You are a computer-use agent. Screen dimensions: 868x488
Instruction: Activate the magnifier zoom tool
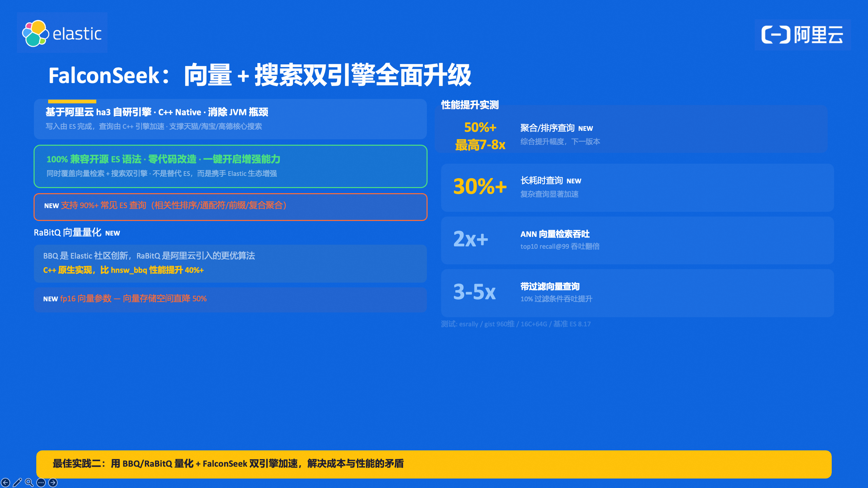(x=29, y=482)
